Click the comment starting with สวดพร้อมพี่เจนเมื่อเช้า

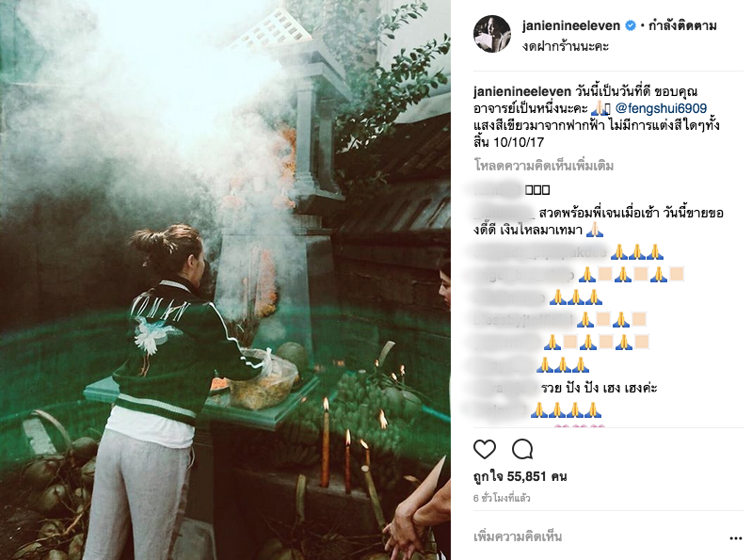pos(598,221)
